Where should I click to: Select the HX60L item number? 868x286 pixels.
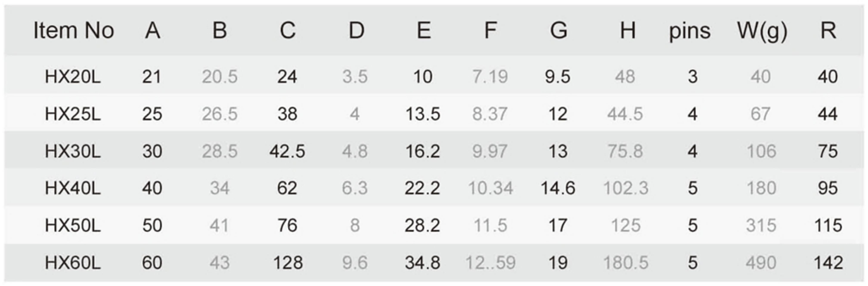[73, 263]
